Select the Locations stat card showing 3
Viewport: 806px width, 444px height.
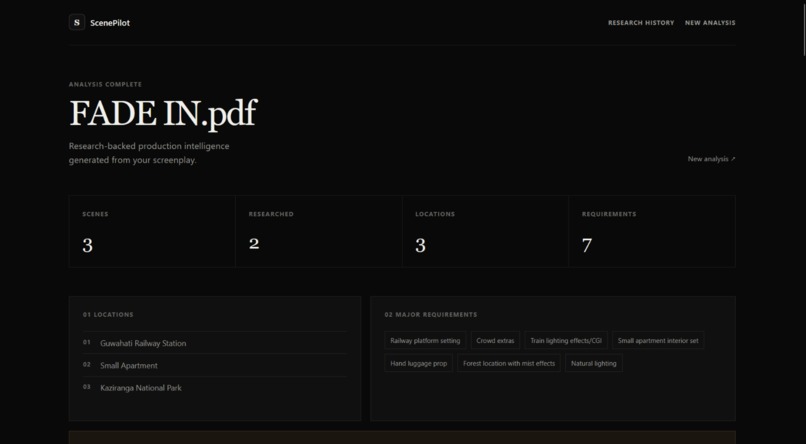(485, 231)
